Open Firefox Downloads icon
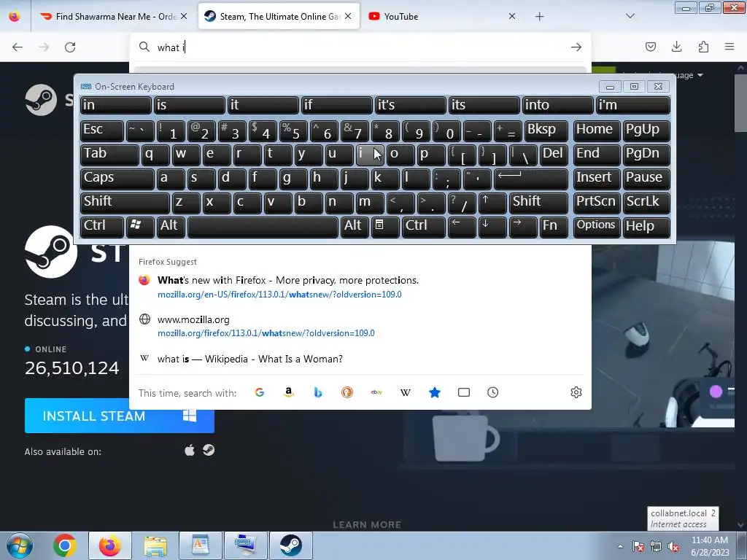 pyautogui.click(x=676, y=47)
